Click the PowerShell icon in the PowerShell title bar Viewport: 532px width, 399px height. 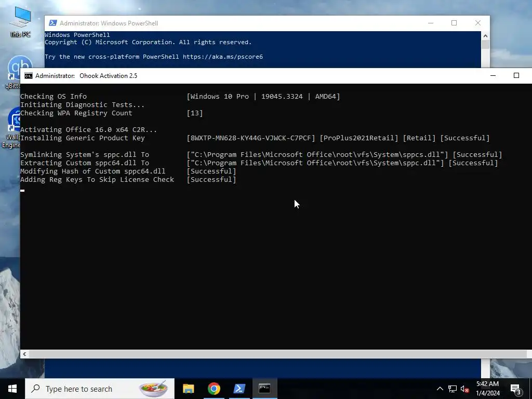click(52, 23)
